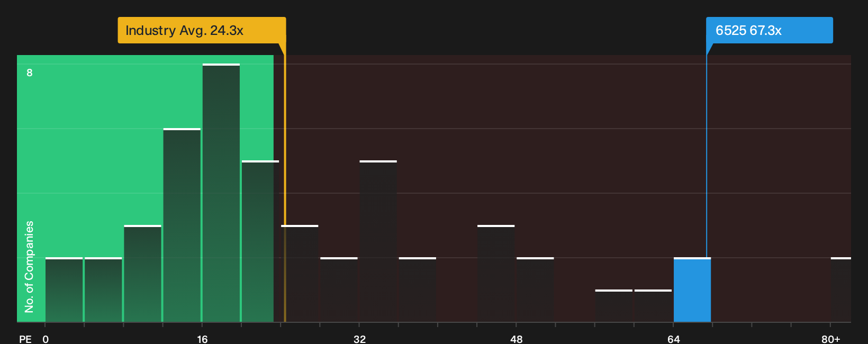Click the PE axis label
This screenshot has width=868, height=344.
[25, 339]
